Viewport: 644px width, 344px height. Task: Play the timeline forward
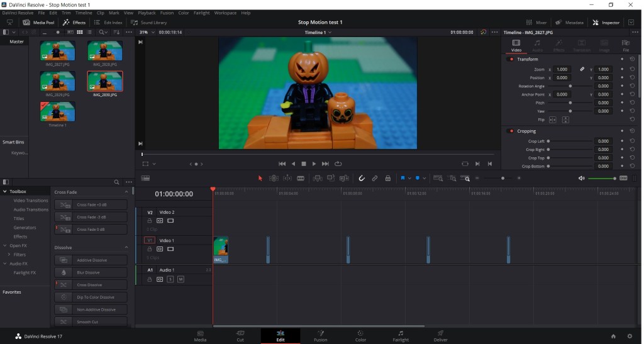tap(314, 164)
